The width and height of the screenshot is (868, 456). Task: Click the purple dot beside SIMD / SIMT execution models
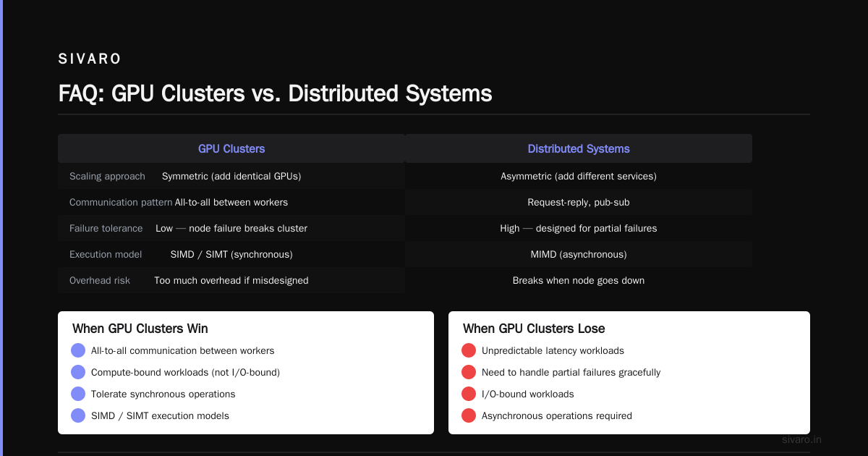click(78, 415)
